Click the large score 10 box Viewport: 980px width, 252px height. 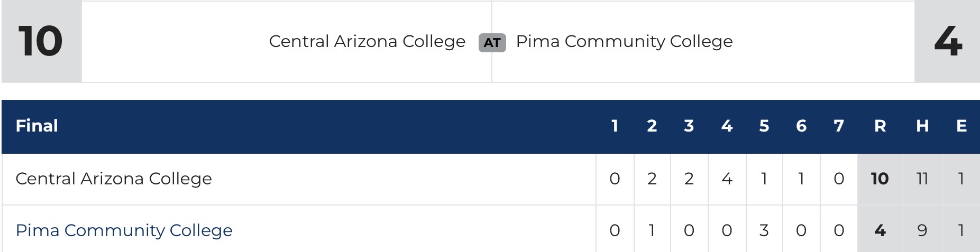41,41
